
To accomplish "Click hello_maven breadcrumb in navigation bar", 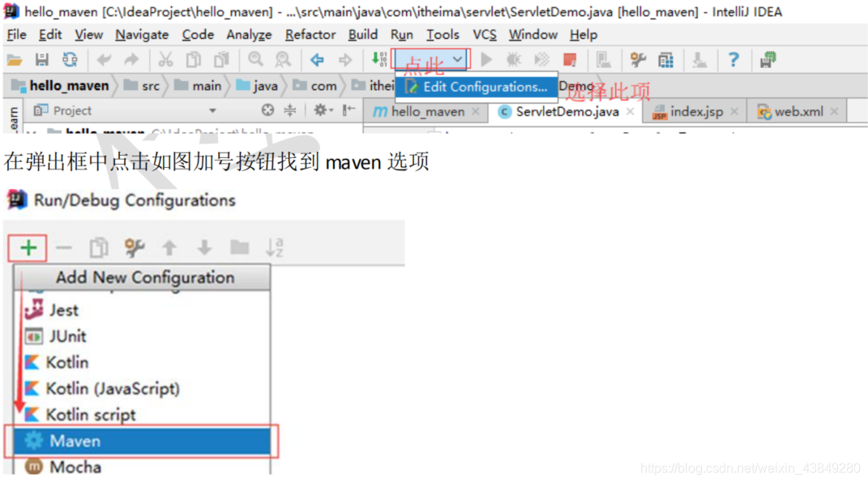I will [x=60, y=86].
